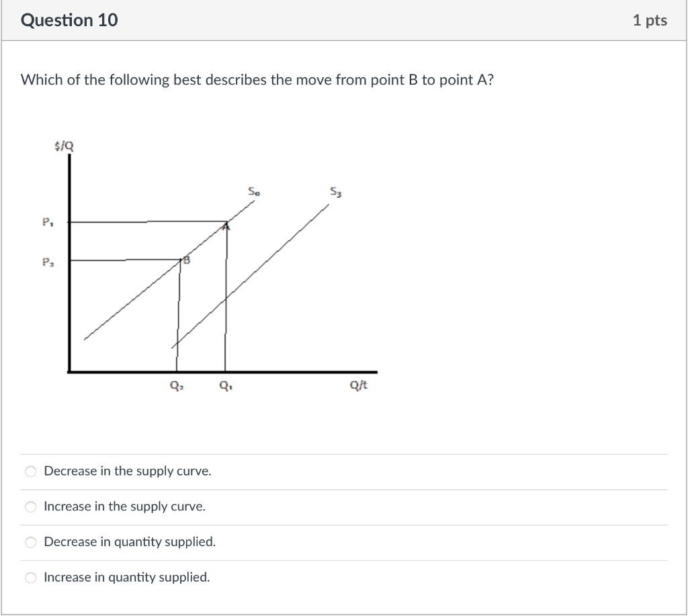Click the Question 10 header

click(x=69, y=20)
